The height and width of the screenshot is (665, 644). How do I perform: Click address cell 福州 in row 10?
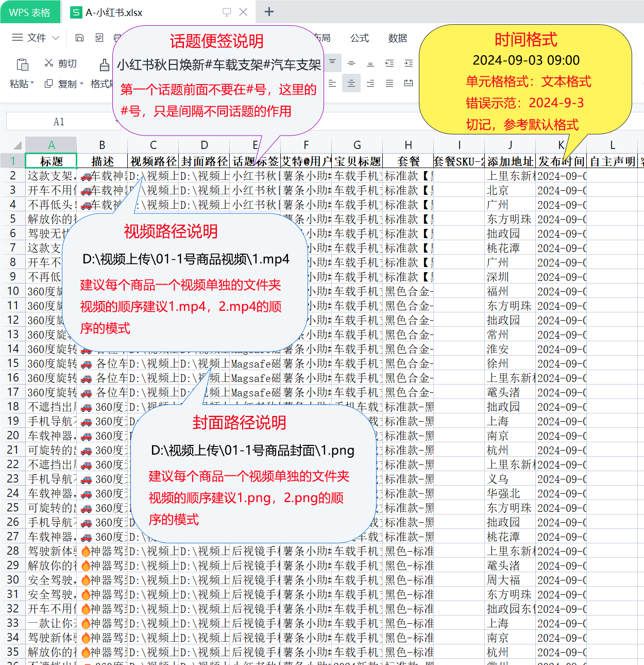coord(510,291)
